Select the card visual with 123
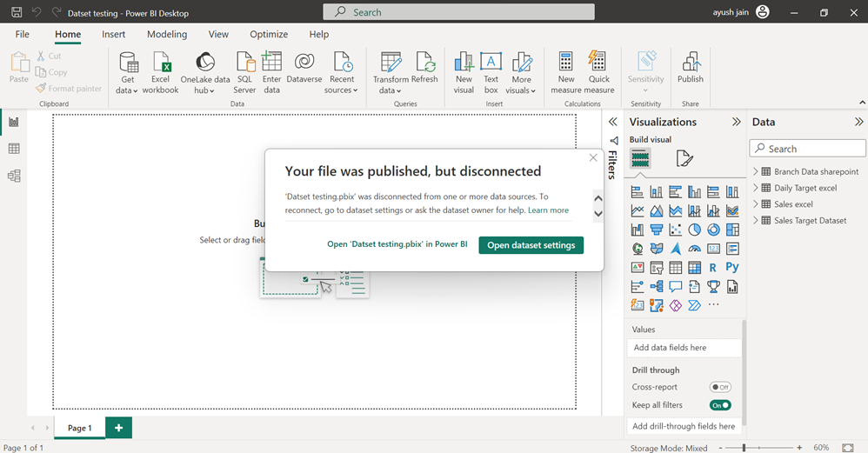This screenshot has width=868, height=453. click(x=713, y=249)
